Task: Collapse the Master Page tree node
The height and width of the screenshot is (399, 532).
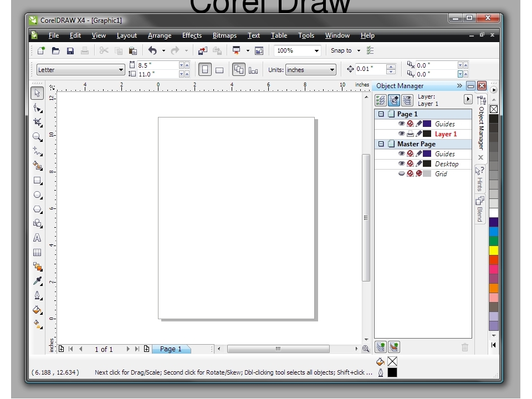Action: [381, 144]
